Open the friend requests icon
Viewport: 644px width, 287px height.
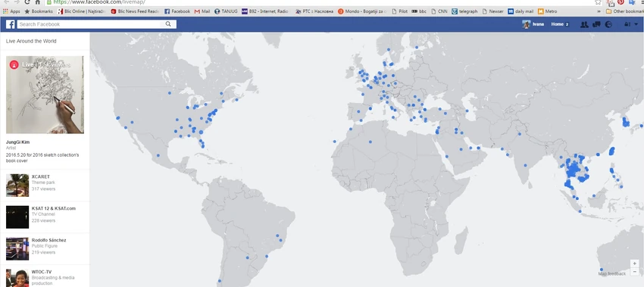point(584,24)
